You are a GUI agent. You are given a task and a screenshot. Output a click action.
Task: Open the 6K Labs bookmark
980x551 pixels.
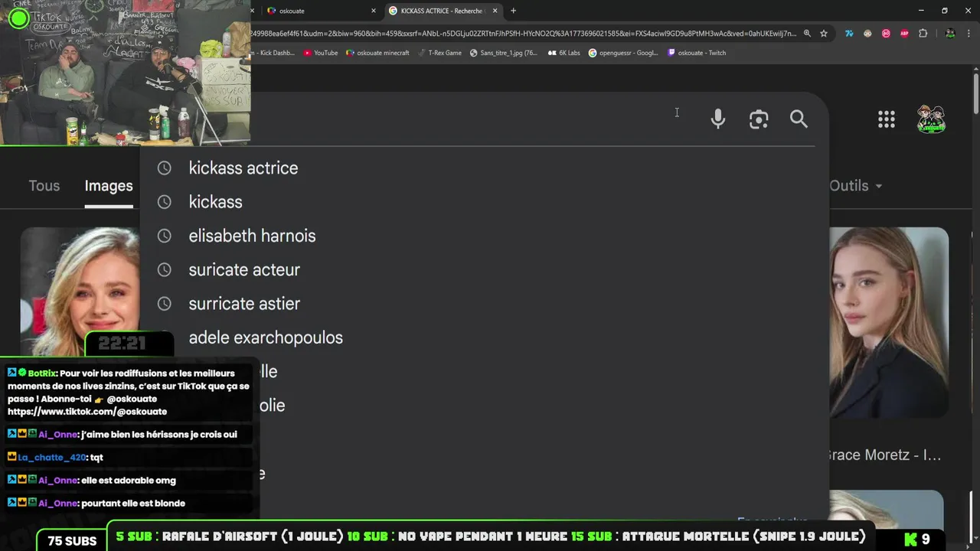(x=563, y=53)
